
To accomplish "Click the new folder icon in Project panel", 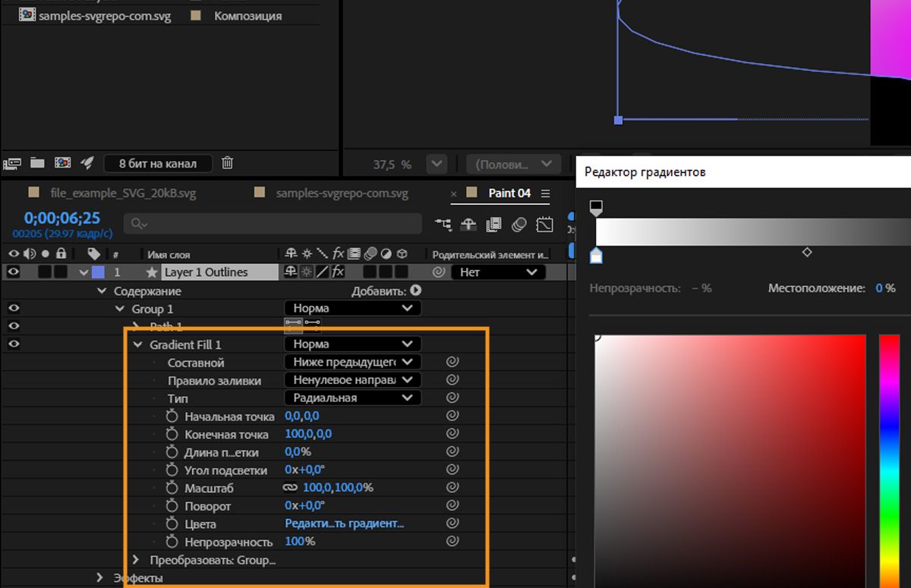I will click(x=37, y=163).
